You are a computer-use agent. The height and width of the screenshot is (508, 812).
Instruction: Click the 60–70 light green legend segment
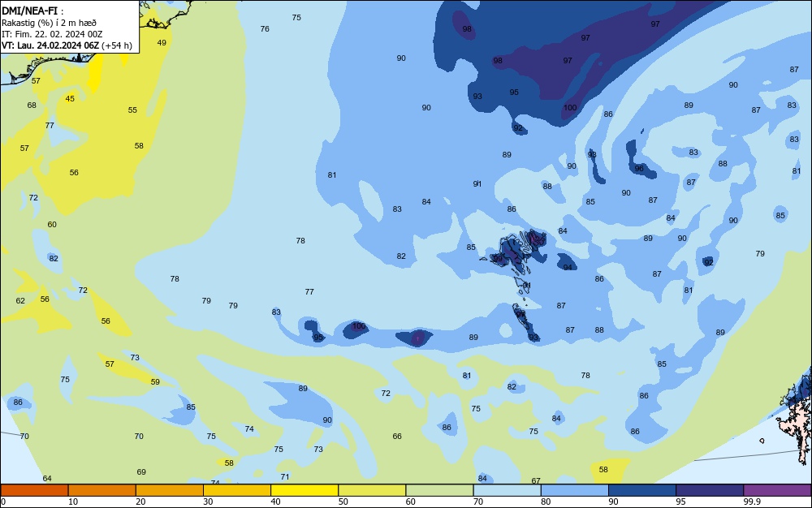click(x=439, y=490)
